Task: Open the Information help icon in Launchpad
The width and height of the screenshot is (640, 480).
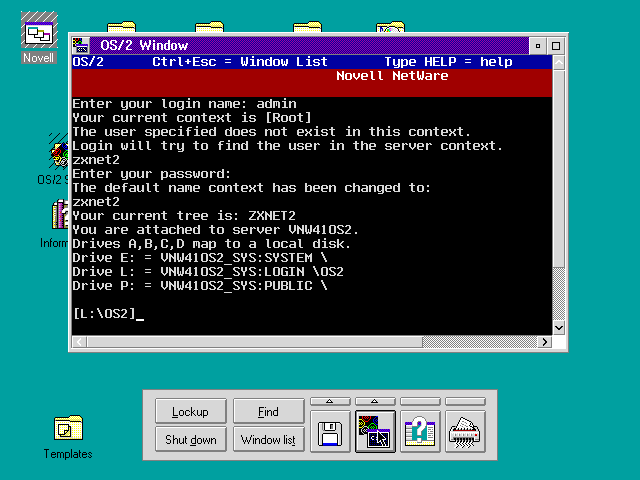Action: [420, 432]
